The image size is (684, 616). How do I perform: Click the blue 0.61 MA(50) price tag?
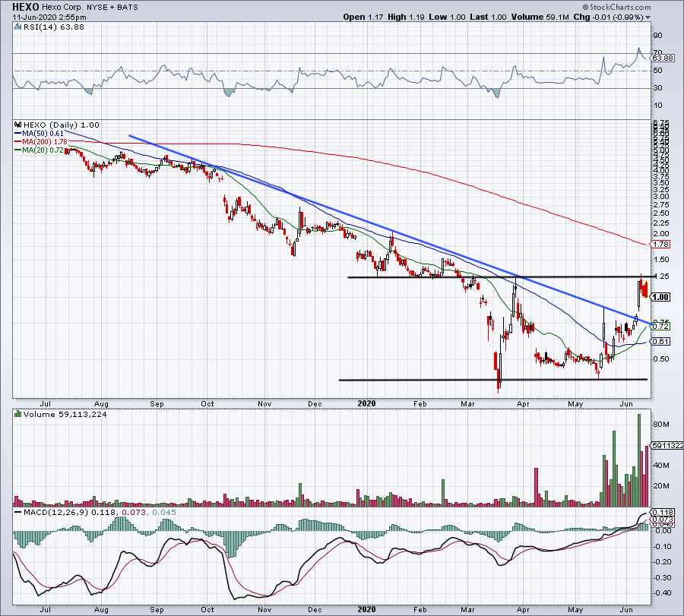pos(660,342)
